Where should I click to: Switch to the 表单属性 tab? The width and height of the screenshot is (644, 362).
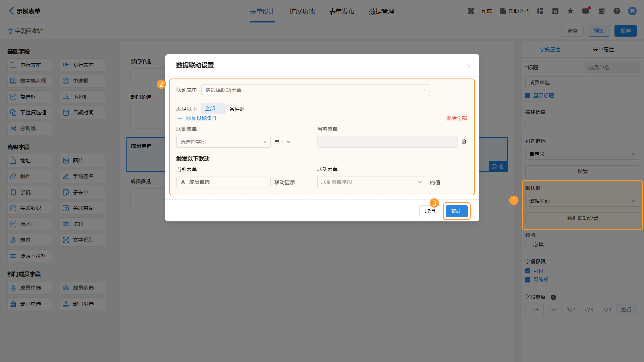[604, 49]
